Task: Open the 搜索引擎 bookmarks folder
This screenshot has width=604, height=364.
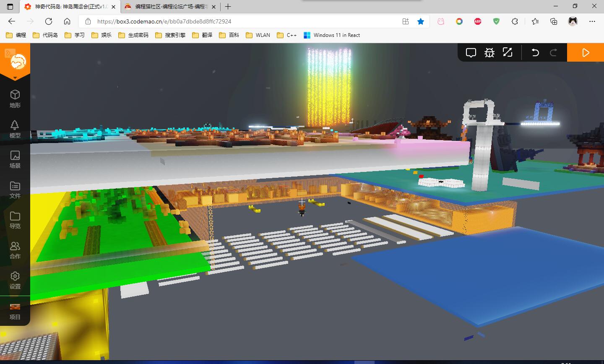Action: (x=170, y=35)
